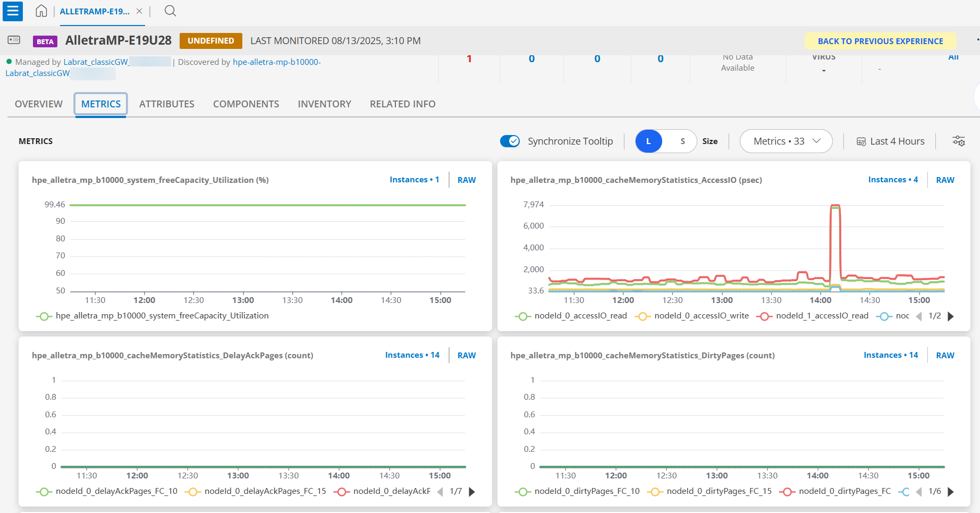Viewport: 980px width, 513px height.
Task: Toggle nodeId_0_delayAckPages_FC_15 legend series
Action: (x=256, y=491)
